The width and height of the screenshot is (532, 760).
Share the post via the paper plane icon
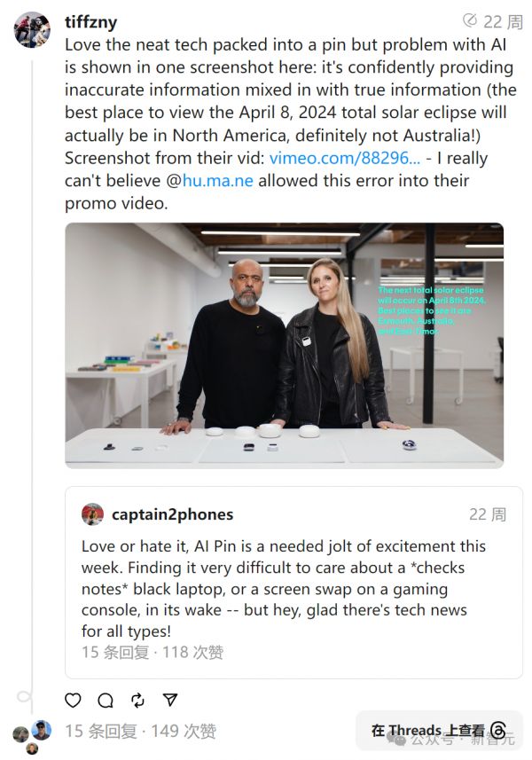tap(170, 700)
